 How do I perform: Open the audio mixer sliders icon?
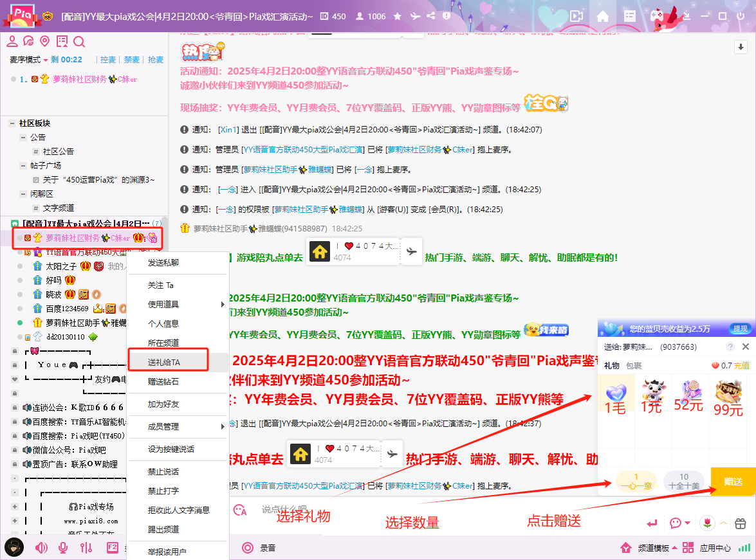coord(86,548)
